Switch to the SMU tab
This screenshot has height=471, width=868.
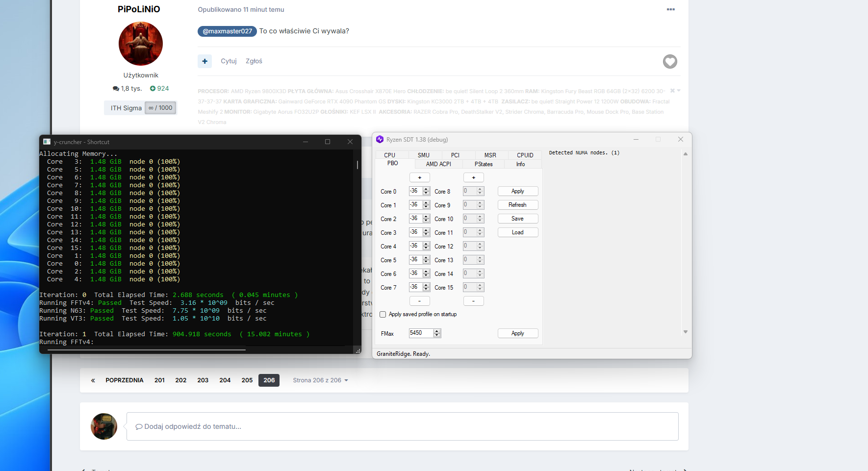click(x=423, y=155)
